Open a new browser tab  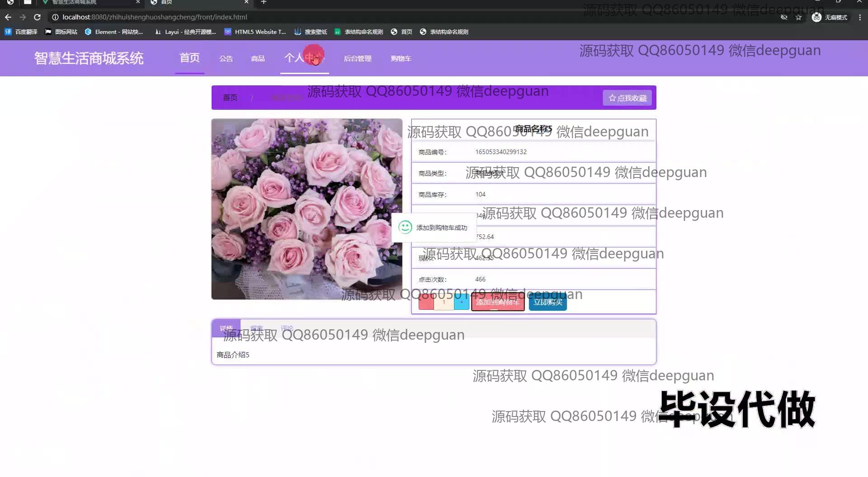264,2
